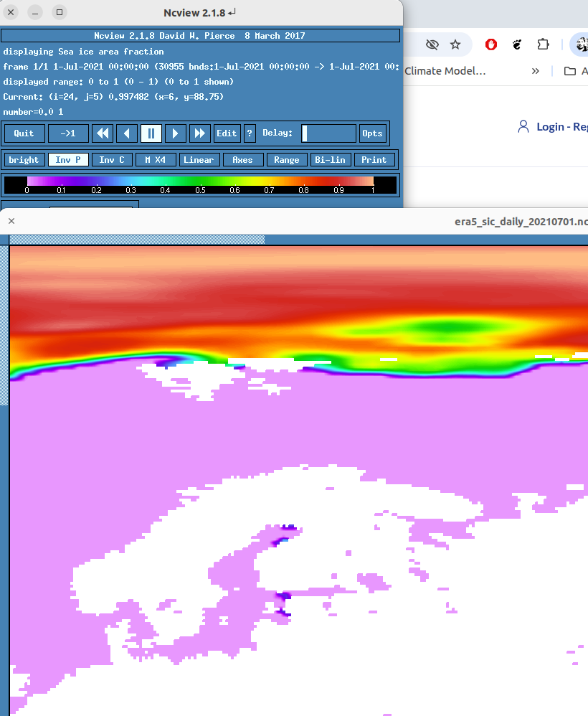Viewport: 588px width, 716px height.
Task: Click the Quit button
Action: point(24,133)
